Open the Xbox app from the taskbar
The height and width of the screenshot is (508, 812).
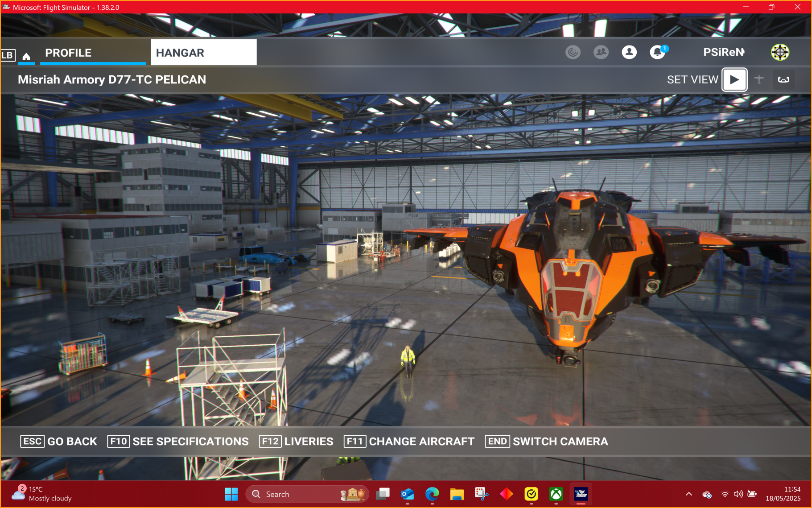coord(556,494)
